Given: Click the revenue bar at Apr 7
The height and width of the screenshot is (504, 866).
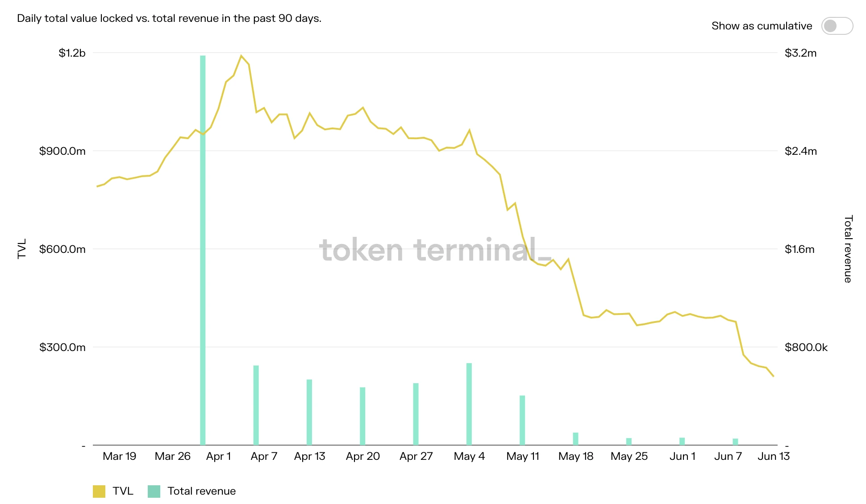Looking at the screenshot, I should pos(256,405).
